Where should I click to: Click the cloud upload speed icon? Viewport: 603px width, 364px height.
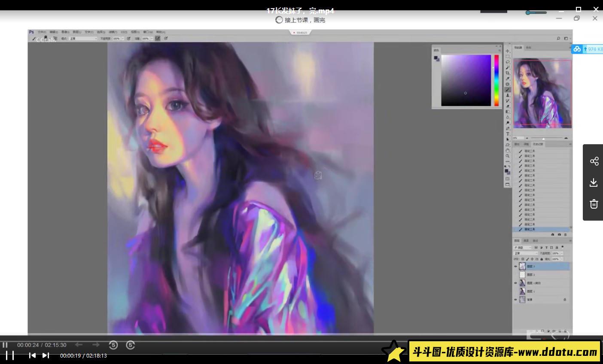tap(577, 49)
